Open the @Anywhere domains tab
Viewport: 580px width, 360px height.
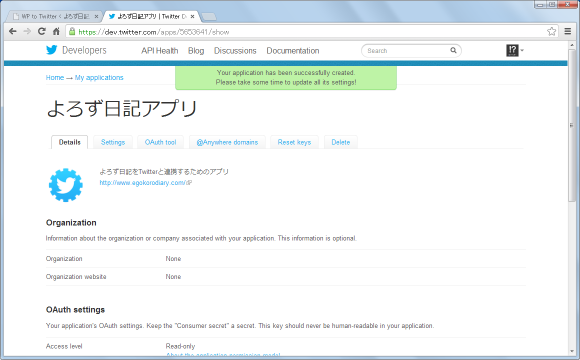[x=227, y=142]
